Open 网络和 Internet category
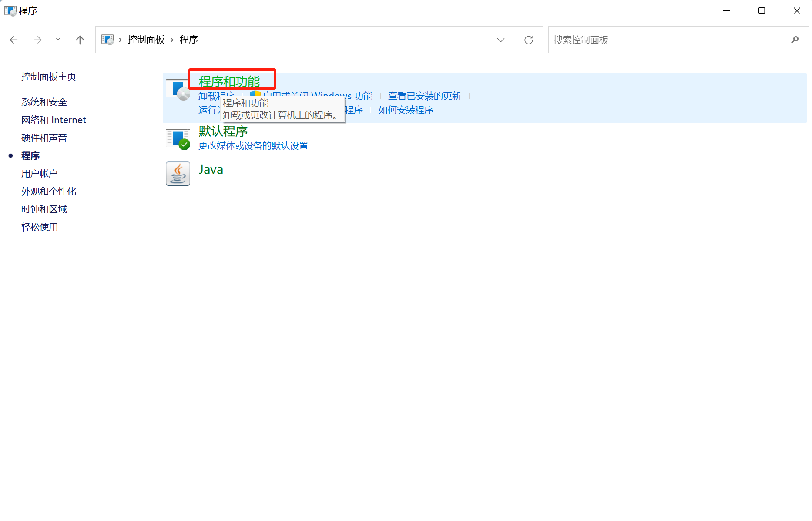 (x=54, y=120)
